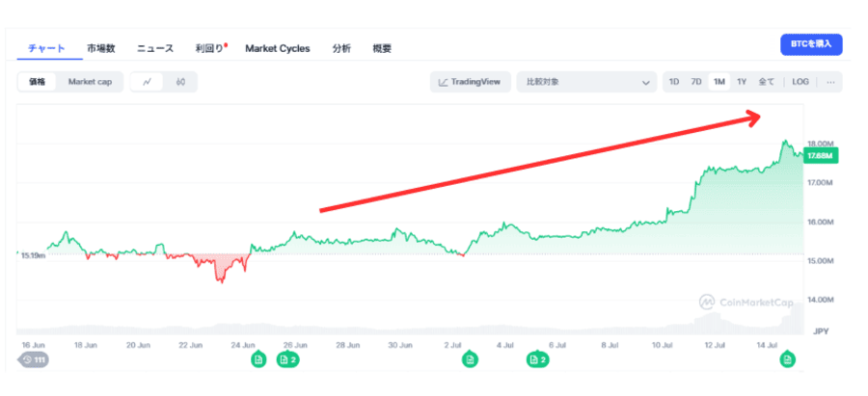Click the 12 Jul date label
Image resolution: width=868 pixels, height=396 pixels.
pyautogui.click(x=715, y=345)
